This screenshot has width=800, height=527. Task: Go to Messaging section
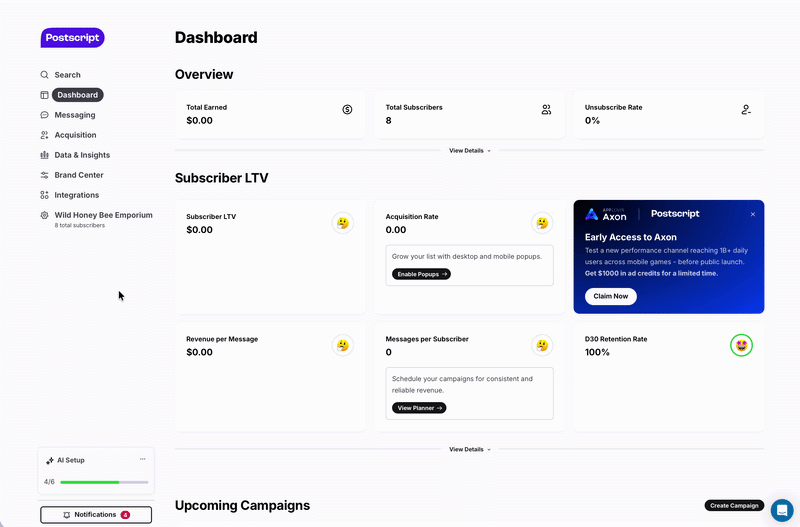click(74, 115)
